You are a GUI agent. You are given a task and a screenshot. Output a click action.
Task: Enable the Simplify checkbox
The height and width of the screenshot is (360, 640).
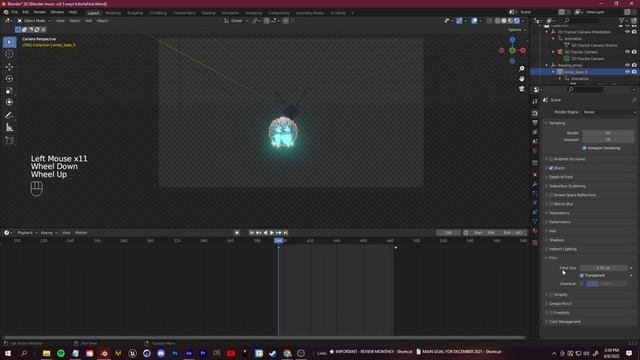(x=551, y=295)
